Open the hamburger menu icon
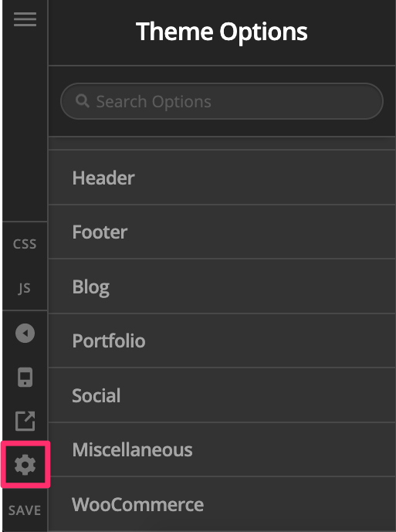The width and height of the screenshot is (396, 532). point(25,19)
